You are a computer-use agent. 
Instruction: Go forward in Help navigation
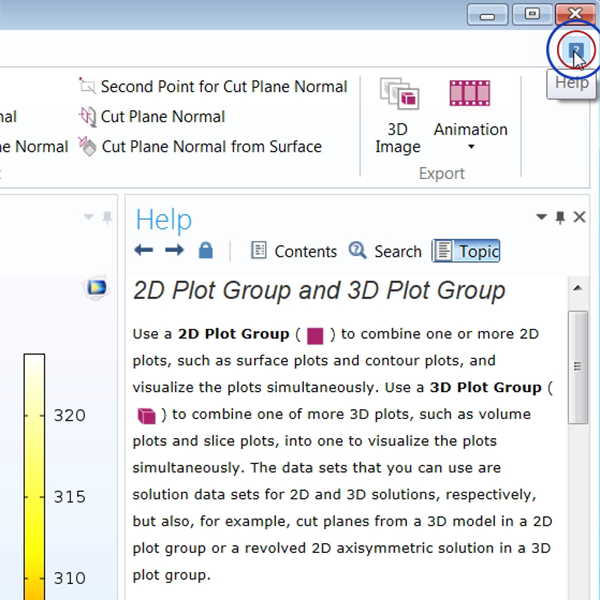174,251
